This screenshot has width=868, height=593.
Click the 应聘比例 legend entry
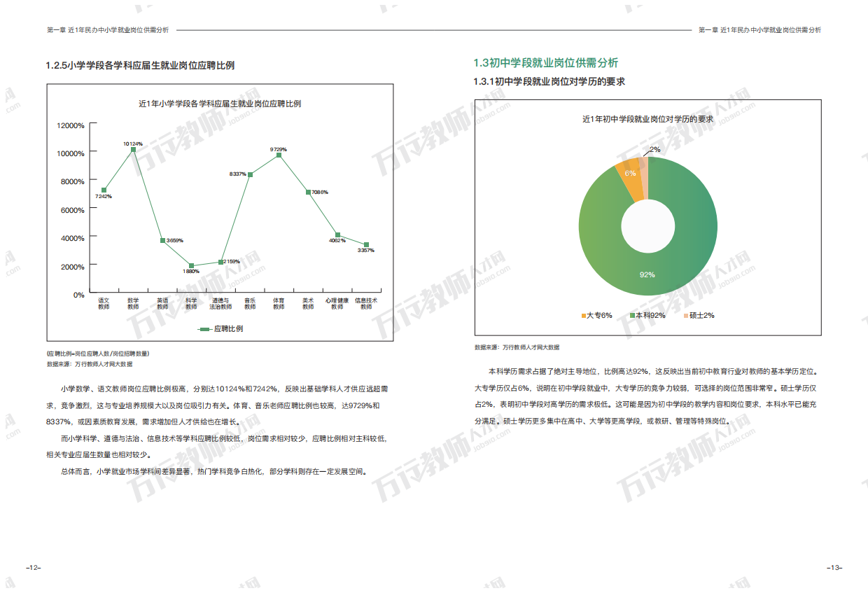[x=220, y=328]
